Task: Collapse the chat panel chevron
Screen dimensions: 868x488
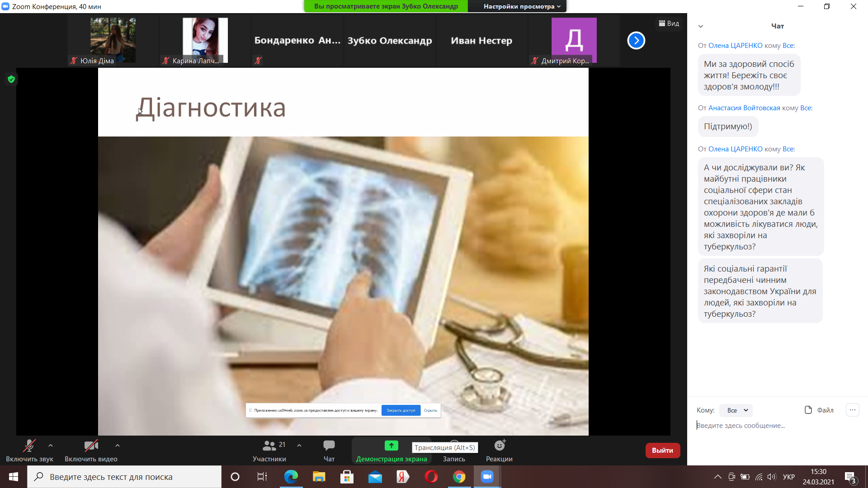Action: coord(701,26)
